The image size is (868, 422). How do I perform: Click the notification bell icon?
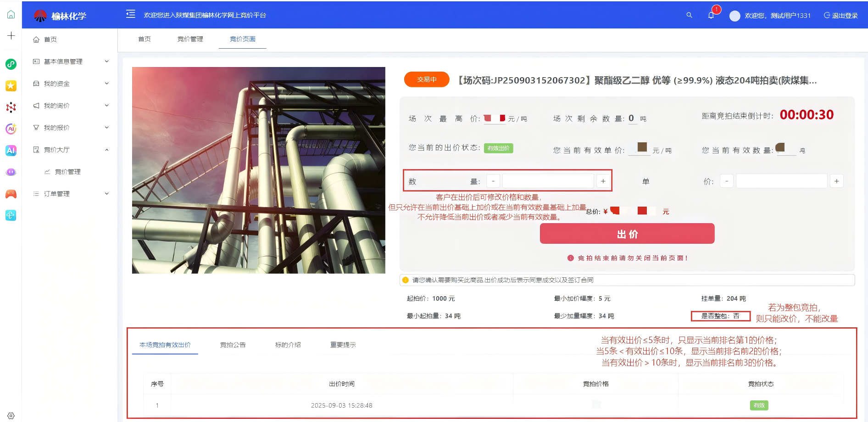pos(711,15)
